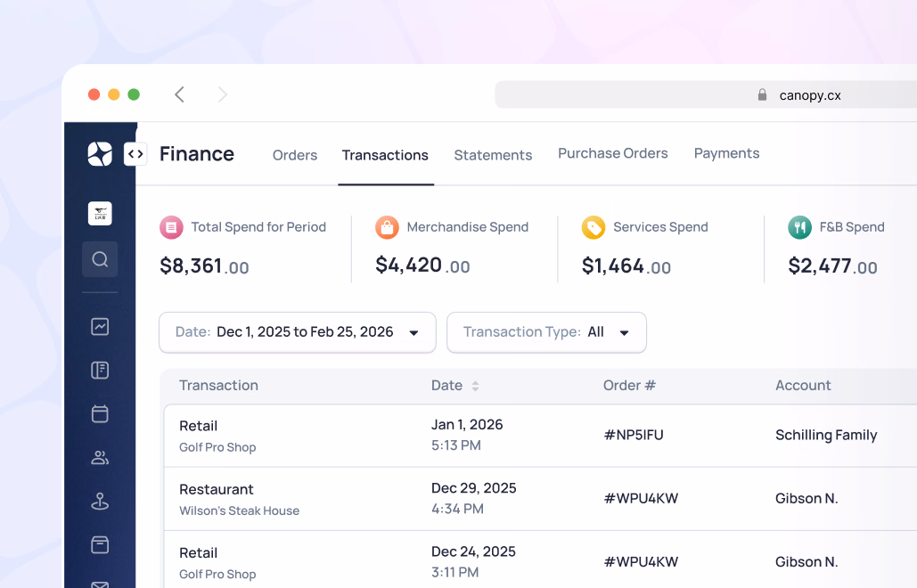Click the Account column header
The image size is (917, 588).
coord(803,385)
